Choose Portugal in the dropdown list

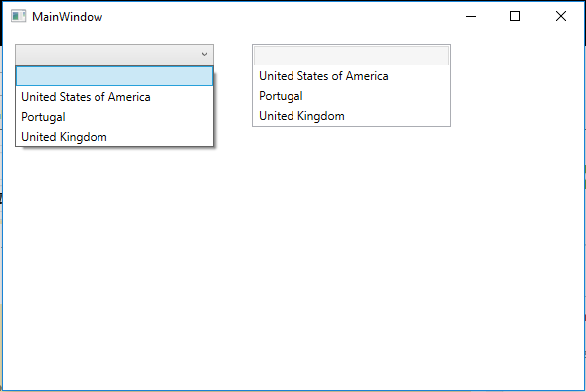point(114,117)
